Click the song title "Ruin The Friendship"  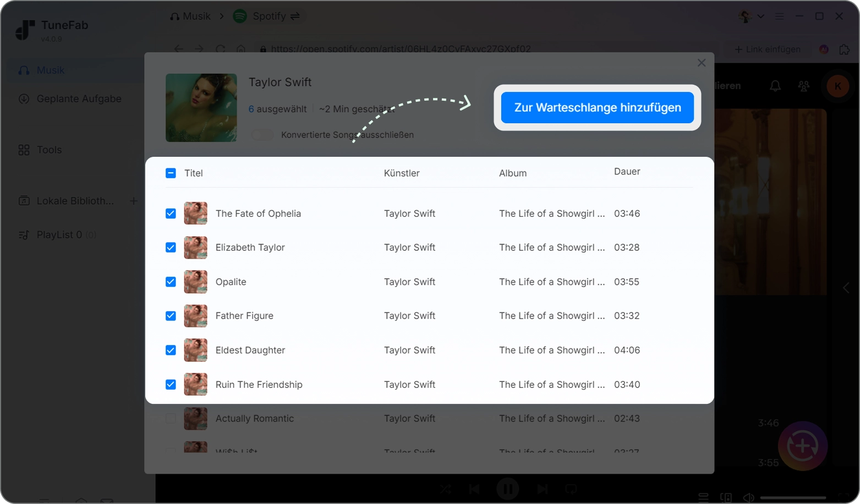[259, 385]
